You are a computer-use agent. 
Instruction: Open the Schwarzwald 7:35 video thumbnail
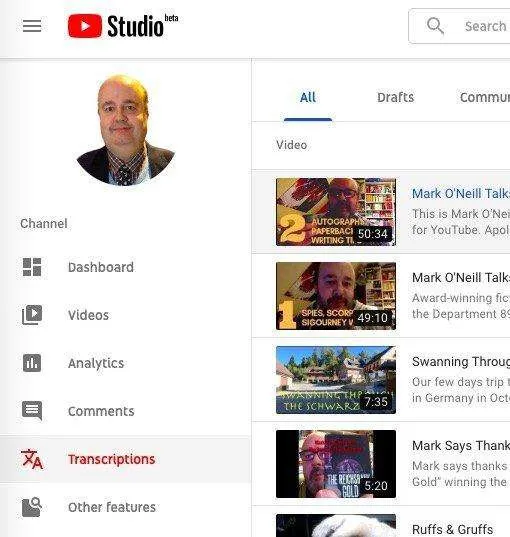[336, 380]
